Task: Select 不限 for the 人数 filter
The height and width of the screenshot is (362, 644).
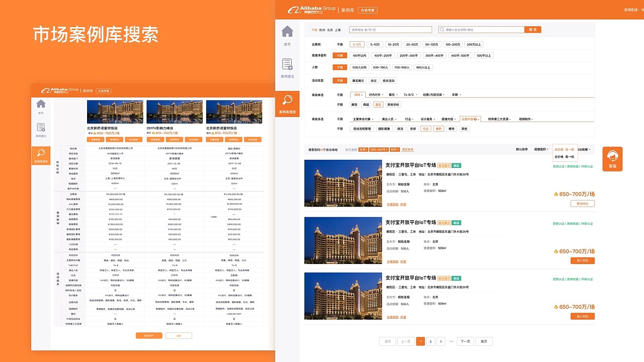Action: coord(340,67)
